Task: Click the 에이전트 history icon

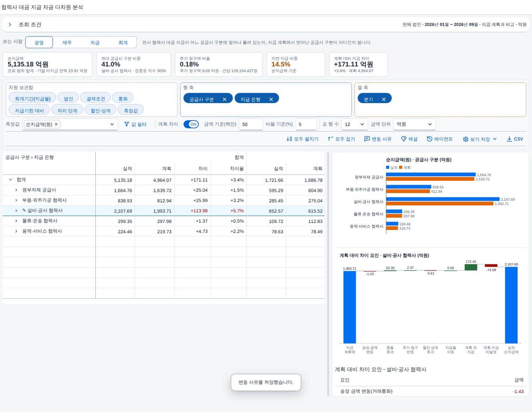Action: point(430,139)
